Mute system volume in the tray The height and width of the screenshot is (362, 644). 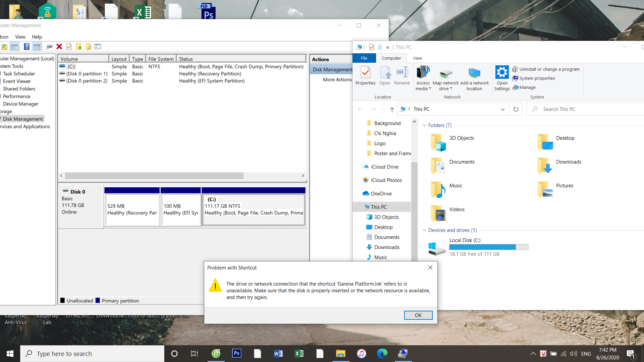coord(573,353)
